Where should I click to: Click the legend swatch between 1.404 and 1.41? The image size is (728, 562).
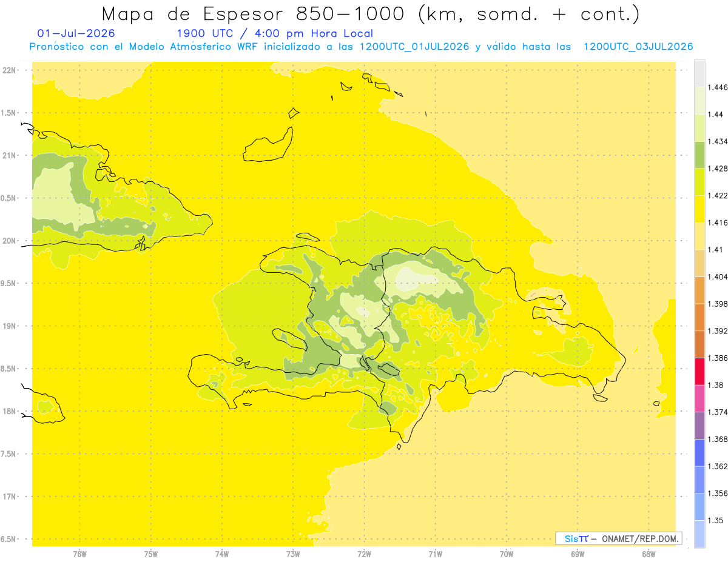point(699,263)
